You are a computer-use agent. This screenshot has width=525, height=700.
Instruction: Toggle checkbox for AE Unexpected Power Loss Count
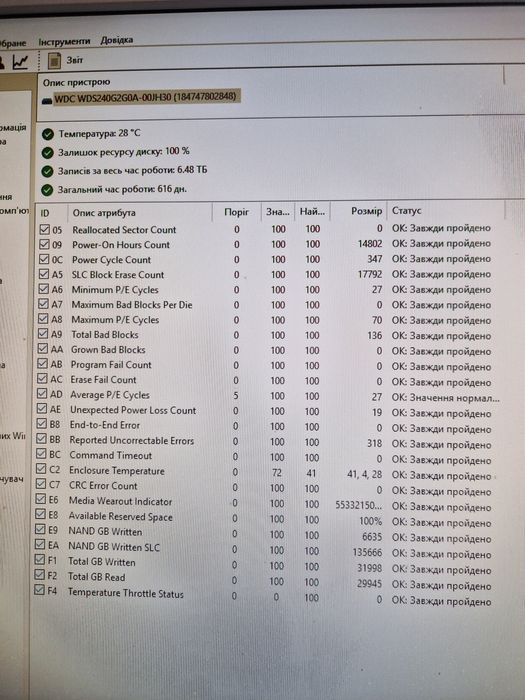point(42,409)
